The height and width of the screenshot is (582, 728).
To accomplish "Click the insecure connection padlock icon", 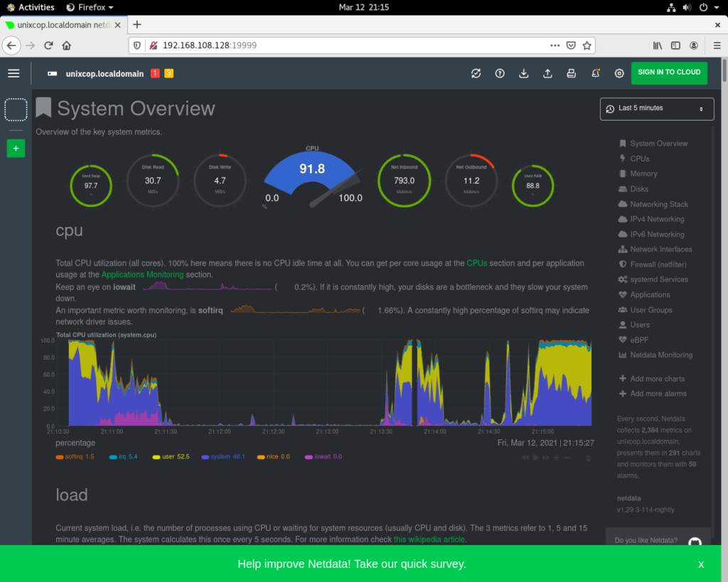I will click(x=154, y=45).
